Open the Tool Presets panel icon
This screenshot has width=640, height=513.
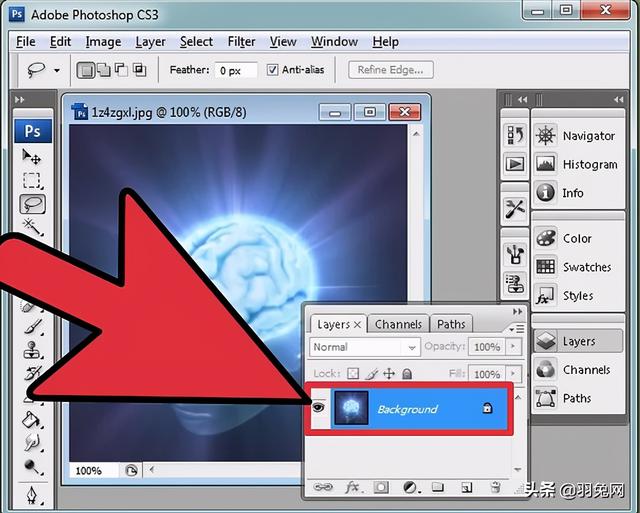(x=515, y=209)
